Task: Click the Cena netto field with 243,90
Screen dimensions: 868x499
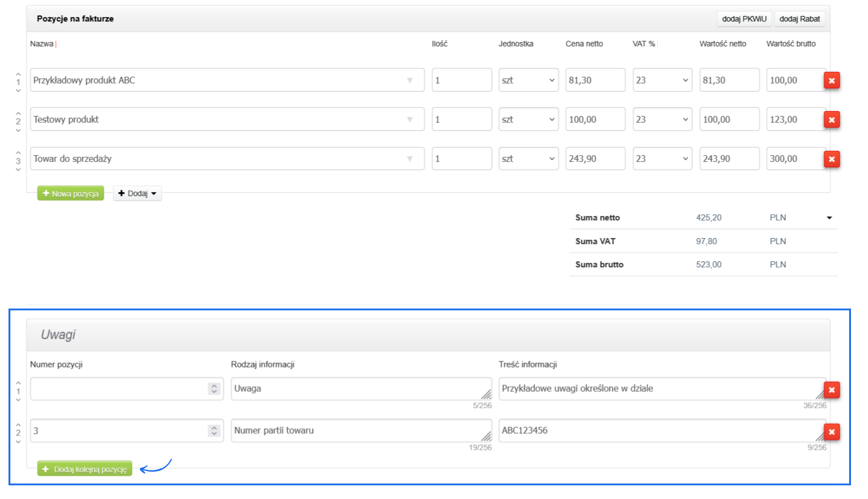Action: click(595, 159)
